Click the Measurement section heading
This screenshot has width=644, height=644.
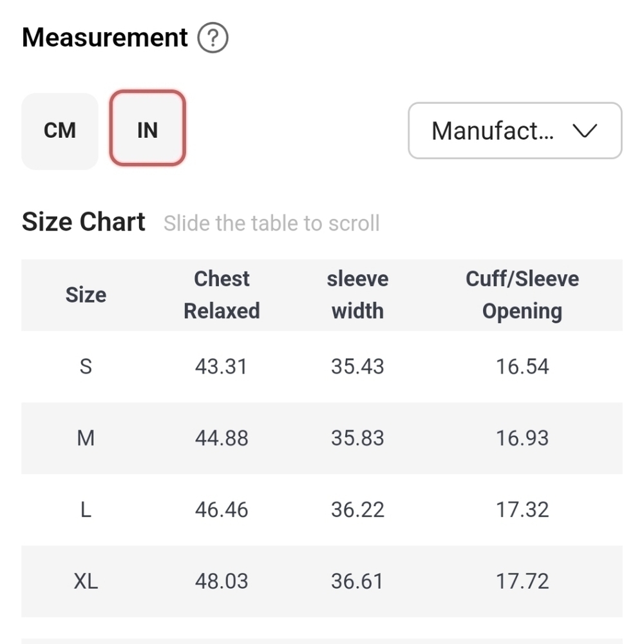(105, 38)
